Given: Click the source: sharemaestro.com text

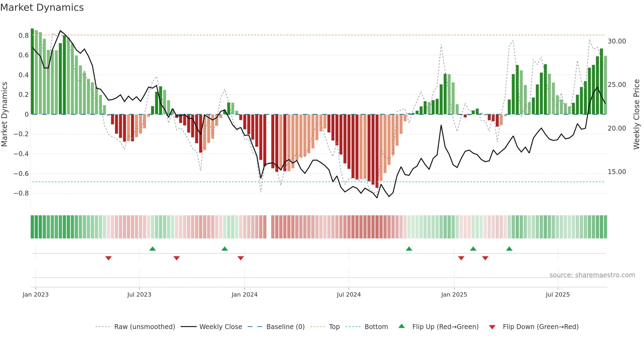Looking at the screenshot, I should [x=592, y=275].
